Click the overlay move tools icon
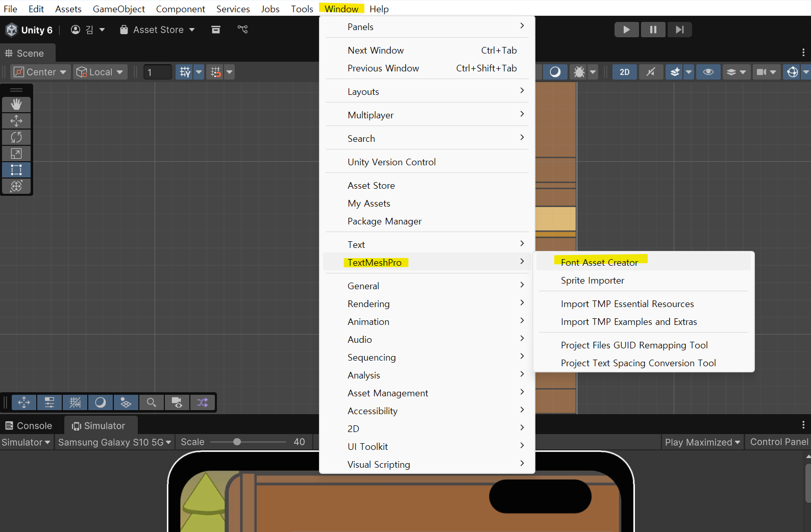811x532 pixels. tap(24, 402)
